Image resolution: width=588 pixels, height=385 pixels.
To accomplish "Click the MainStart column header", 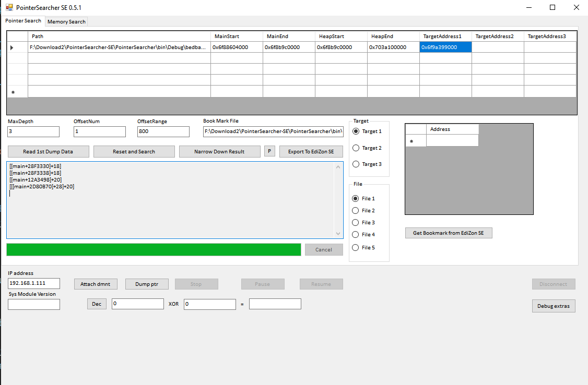I will [237, 37].
